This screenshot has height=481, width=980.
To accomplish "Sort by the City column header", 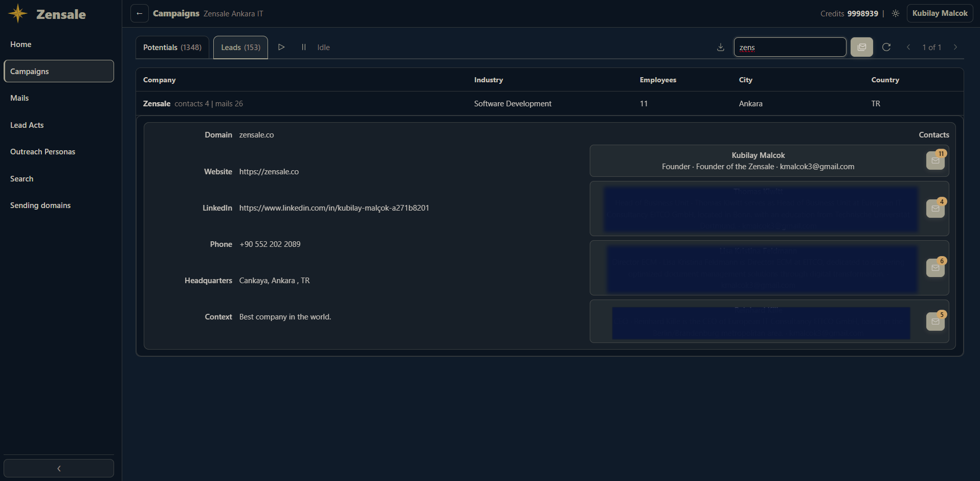I will pos(745,80).
